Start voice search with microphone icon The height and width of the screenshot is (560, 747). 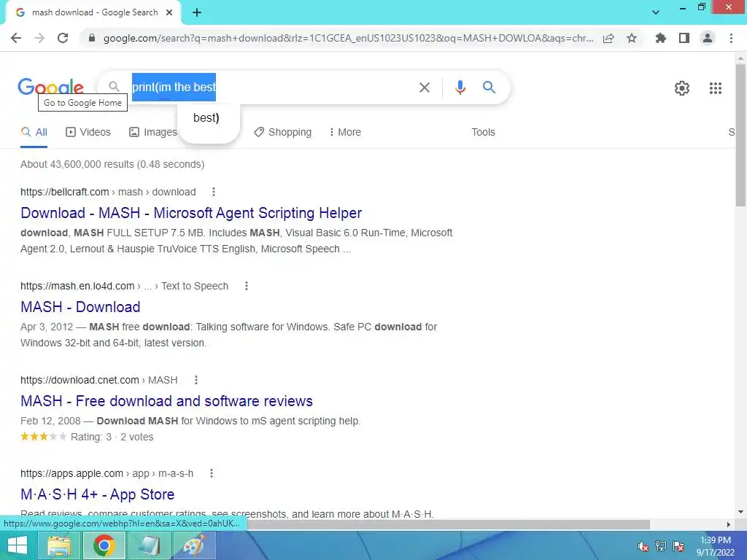[460, 87]
